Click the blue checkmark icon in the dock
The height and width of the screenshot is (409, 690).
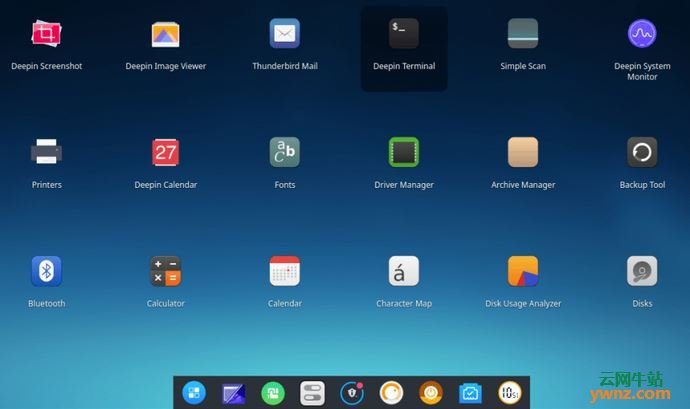click(x=470, y=393)
